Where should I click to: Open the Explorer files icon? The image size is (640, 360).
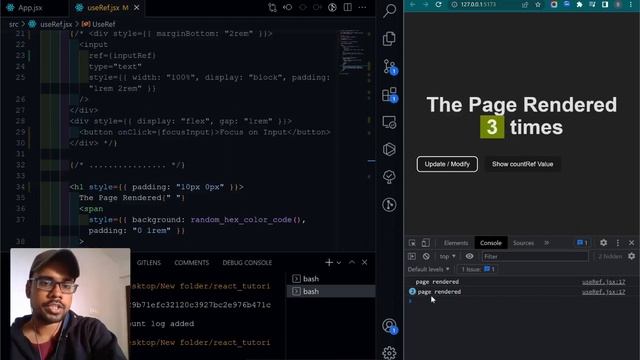point(389,39)
